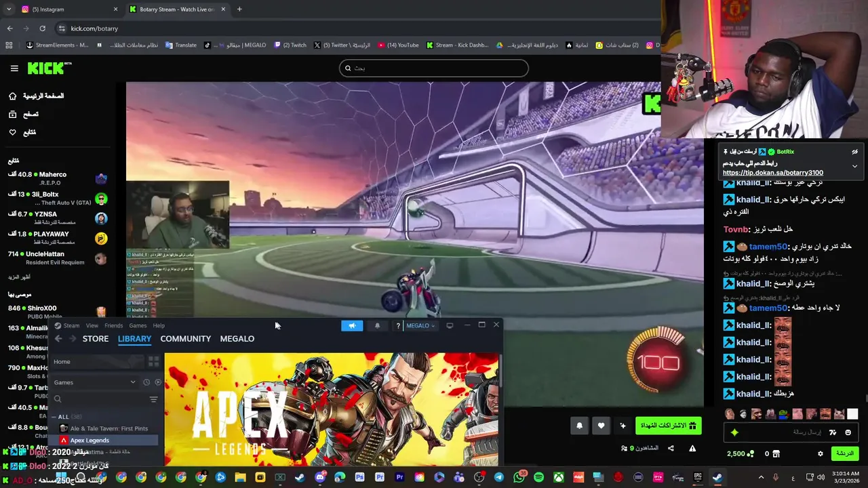Open Friends menu in Steam
The height and width of the screenshot is (488, 868).
tap(114, 325)
